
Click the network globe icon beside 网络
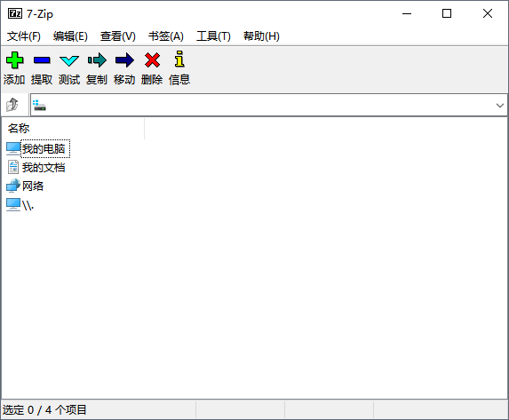(13, 186)
